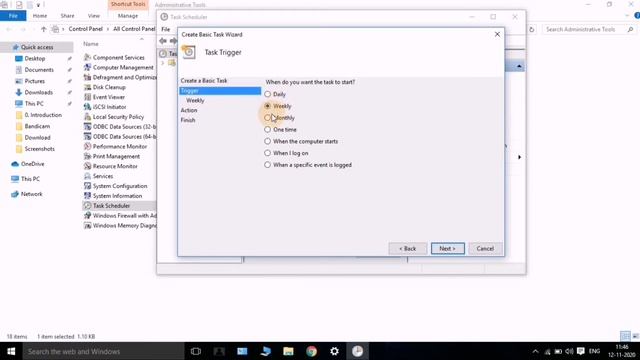Open Task View from the taskbar
The height and width of the screenshot is (360, 640).
(196, 351)
